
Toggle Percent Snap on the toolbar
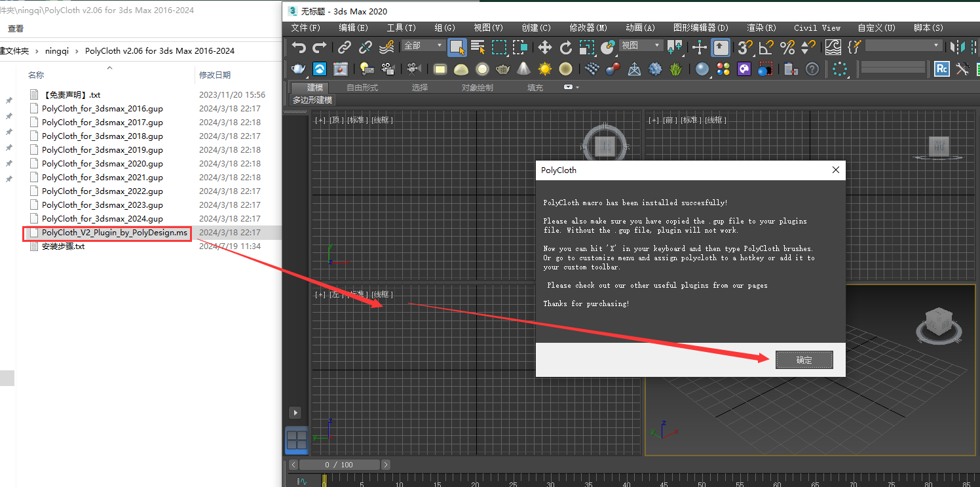[x=787, y=47]
